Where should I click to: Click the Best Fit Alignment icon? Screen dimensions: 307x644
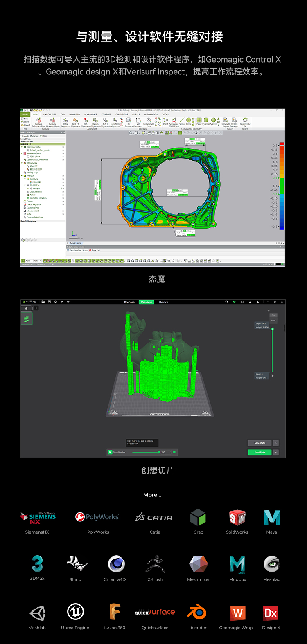(x=75, y=120)
